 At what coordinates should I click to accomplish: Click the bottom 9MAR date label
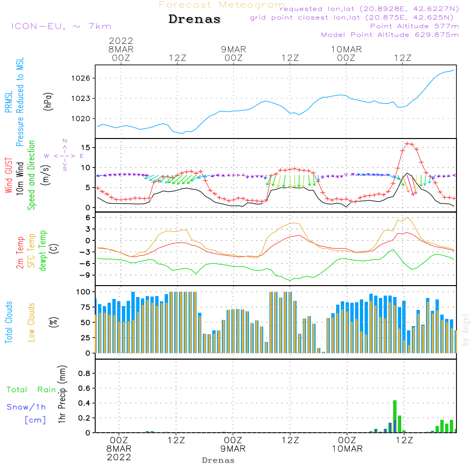point(233,449)
